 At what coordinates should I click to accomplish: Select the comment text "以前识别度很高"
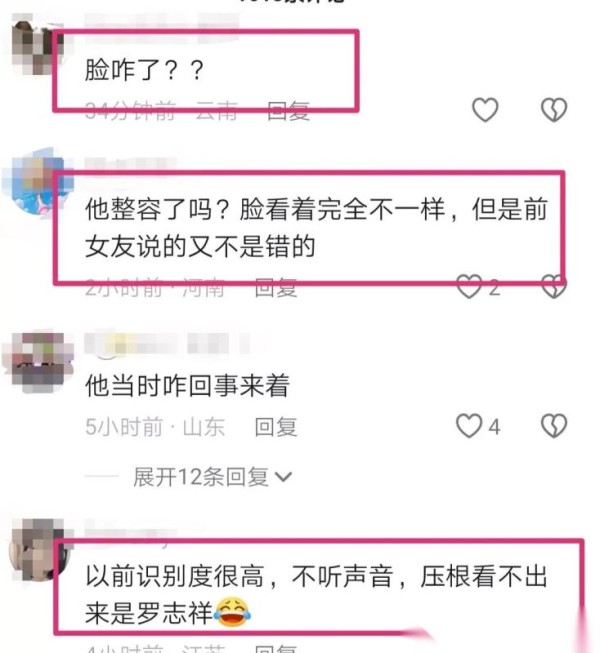coord(174,576)
